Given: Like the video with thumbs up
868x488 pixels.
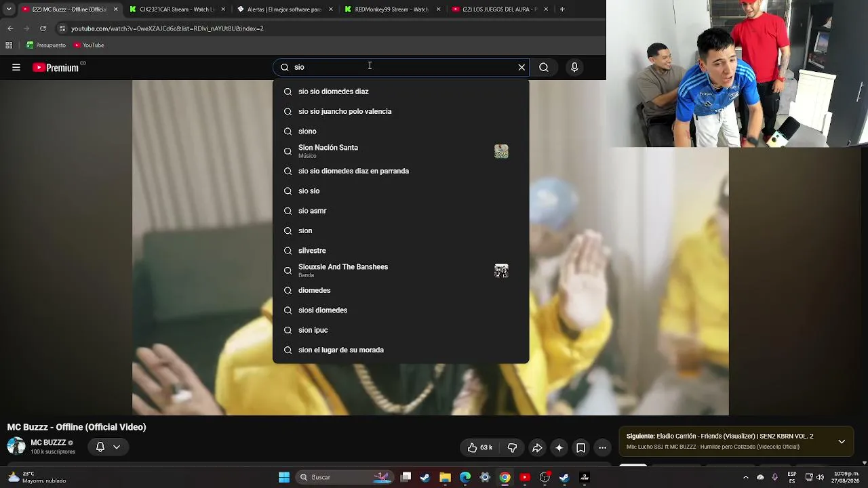Looking at the screenshot, I should click(479, 447).
